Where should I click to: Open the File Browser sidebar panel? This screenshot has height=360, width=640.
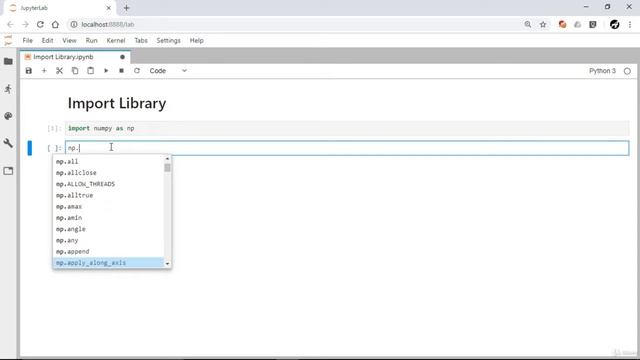[x=8, y=62]
